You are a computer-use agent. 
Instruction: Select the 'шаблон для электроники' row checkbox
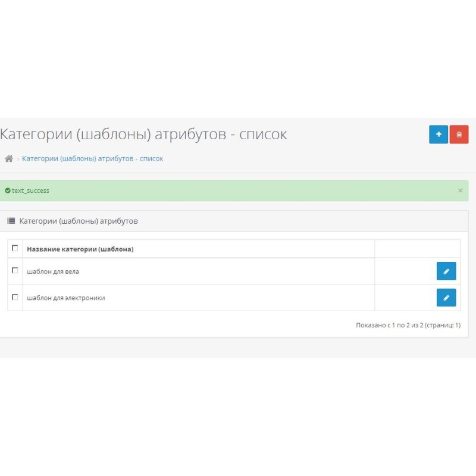(15, 297)
